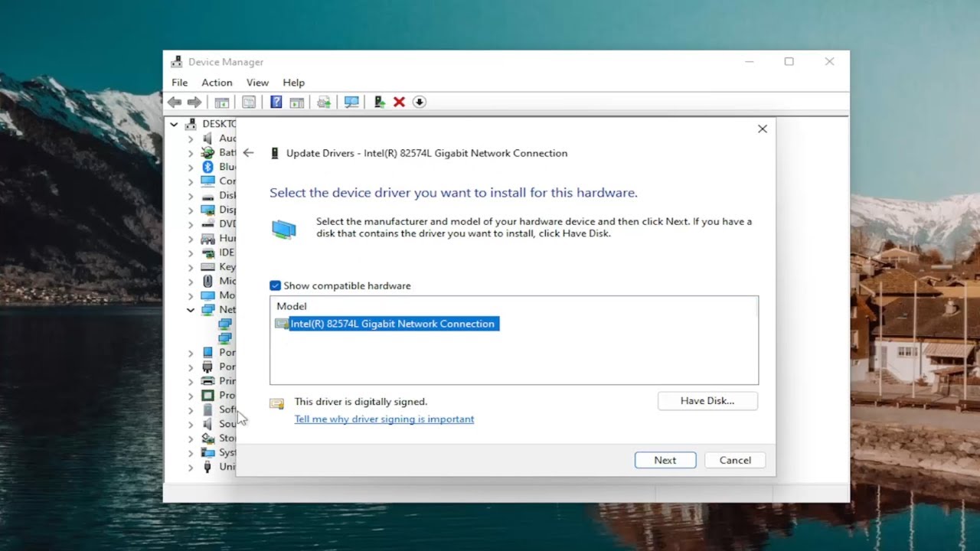This screenshot has height=551, width=980.
Task: Expand the System devices chevron
Action: [191, 452]
